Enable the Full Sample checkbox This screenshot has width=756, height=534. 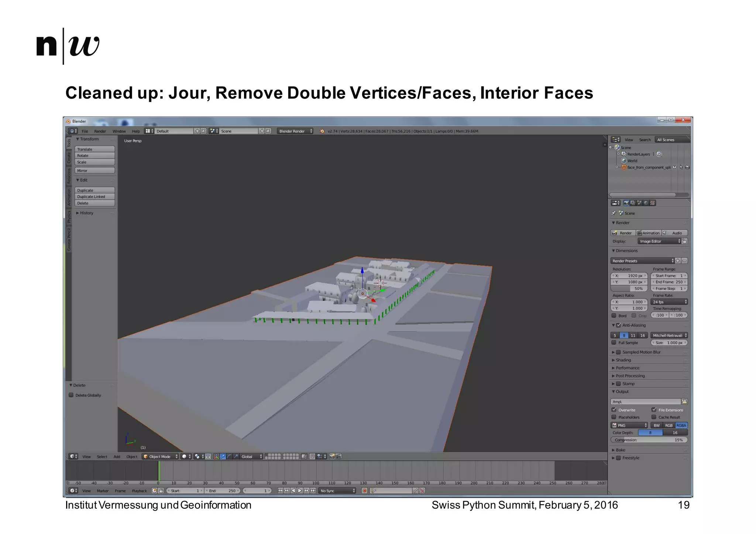(614, 342)
